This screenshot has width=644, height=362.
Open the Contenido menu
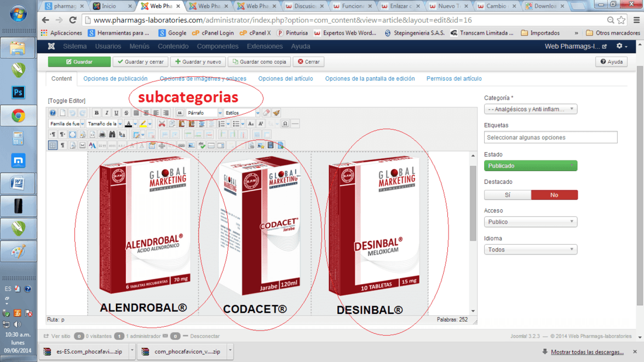coord(173,46)
